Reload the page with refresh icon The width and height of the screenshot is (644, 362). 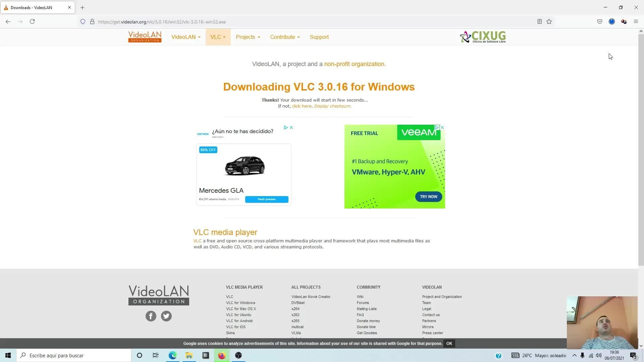[x=32, y=22]
